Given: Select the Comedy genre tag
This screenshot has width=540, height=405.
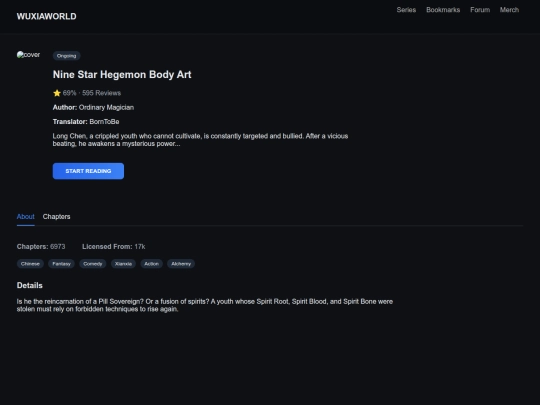Looking at the screenshot, I should (x=93, y=264).
